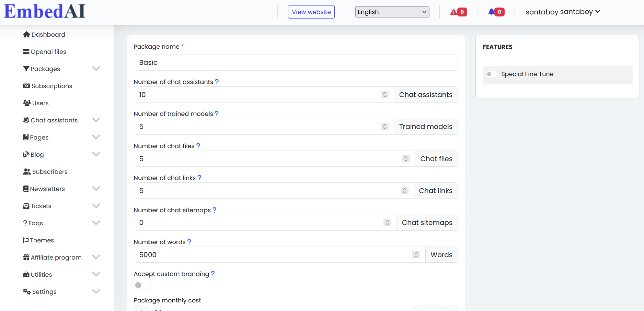Open the bell notifications icon
The height and width of the screenshot is (311, 644).
(492, 12)
